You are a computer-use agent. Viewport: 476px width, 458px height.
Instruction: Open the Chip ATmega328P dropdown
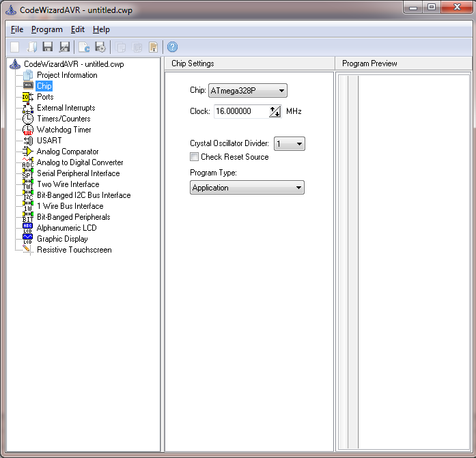pos(248,91)
